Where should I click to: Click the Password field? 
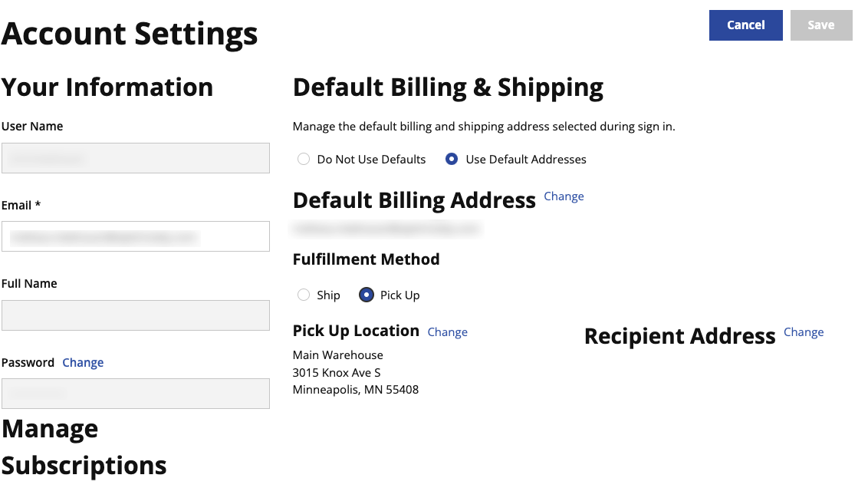click(x=135, y=394)
